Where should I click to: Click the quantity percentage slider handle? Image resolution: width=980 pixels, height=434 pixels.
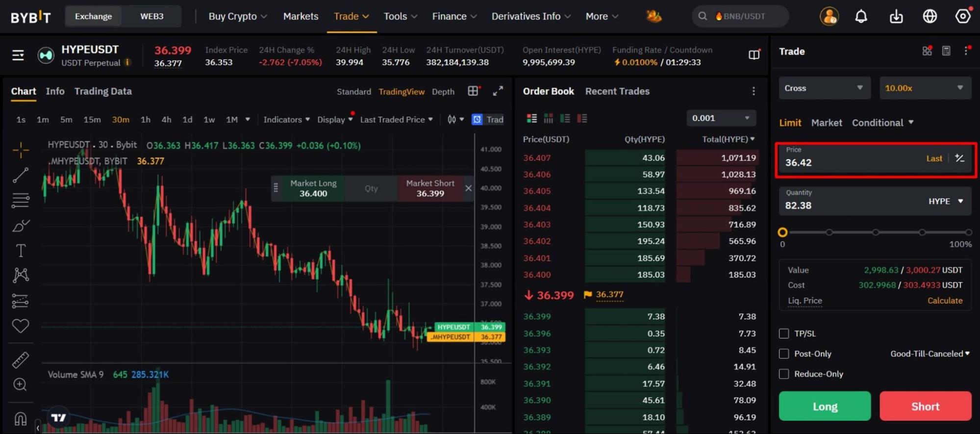coord(782,232)
